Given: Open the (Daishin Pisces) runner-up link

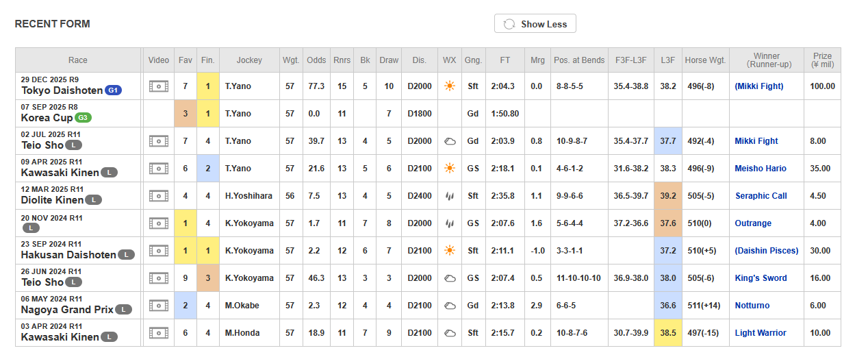Looking at the screenshot, I should click(767, 251).
